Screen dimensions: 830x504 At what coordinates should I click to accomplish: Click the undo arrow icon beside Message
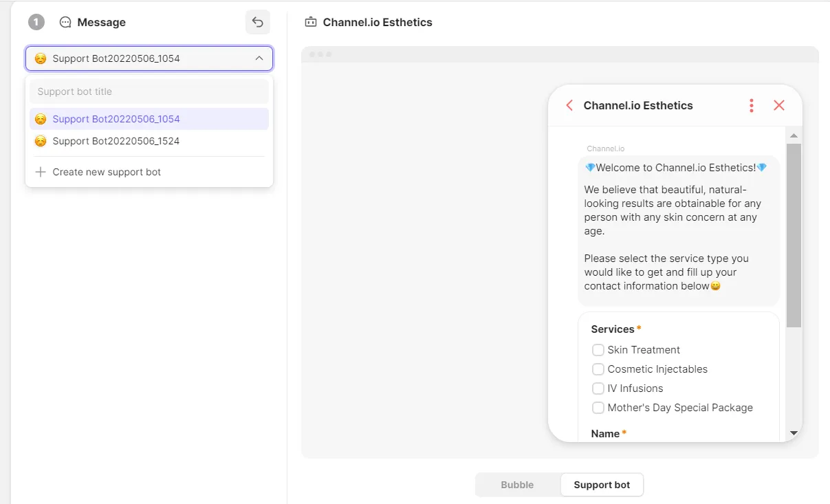[257, 22]
